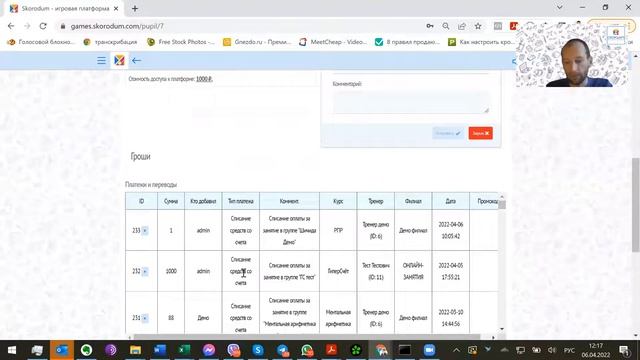
Task: Open the tab search chevron
Action: point(560,7)
